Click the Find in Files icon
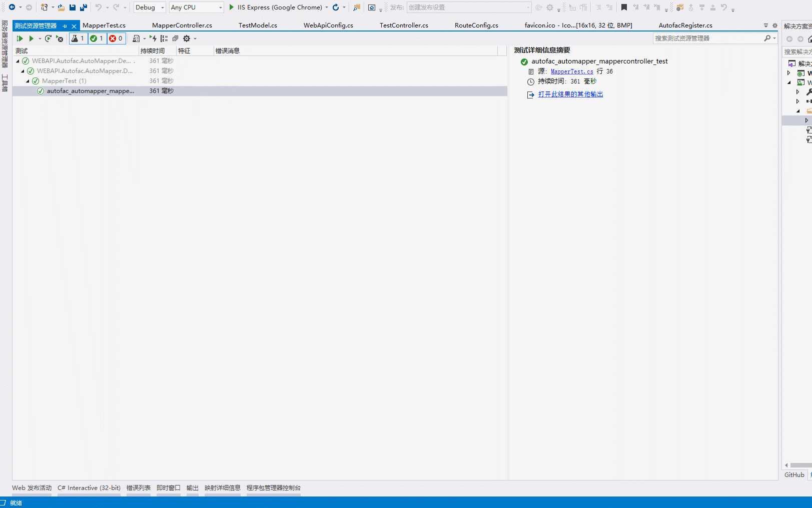 tap(356, 7)
